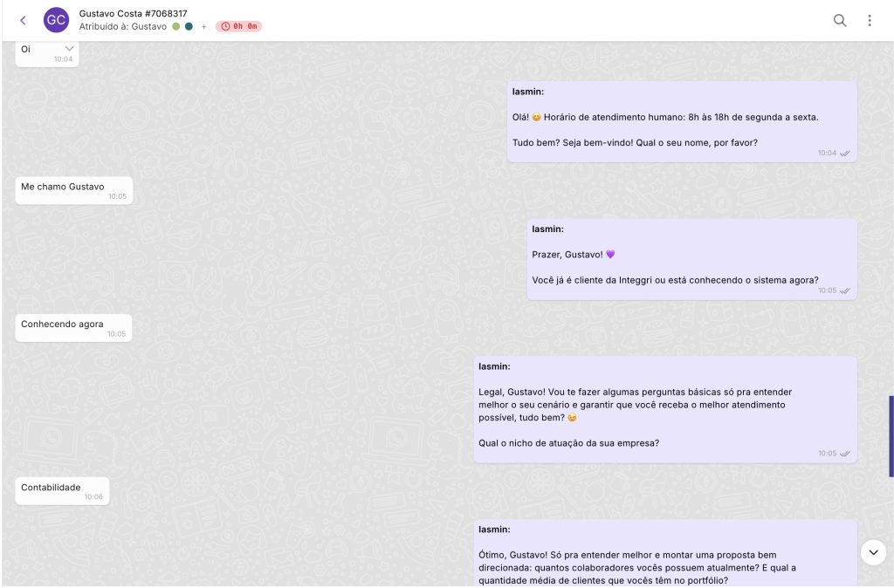Click the read receipt on "nicho de atuação" message

pyautogui.click(x=845, y=454)
